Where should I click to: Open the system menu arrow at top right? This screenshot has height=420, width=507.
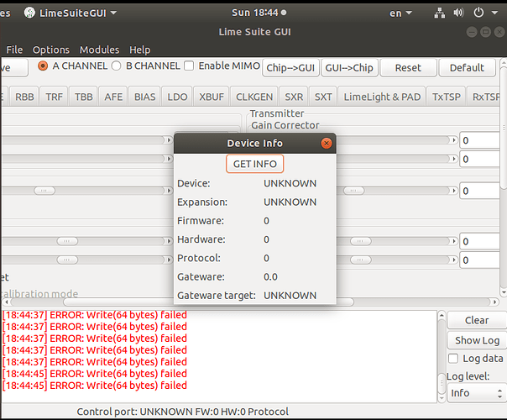pyautogui.click(x=494, y=13)
